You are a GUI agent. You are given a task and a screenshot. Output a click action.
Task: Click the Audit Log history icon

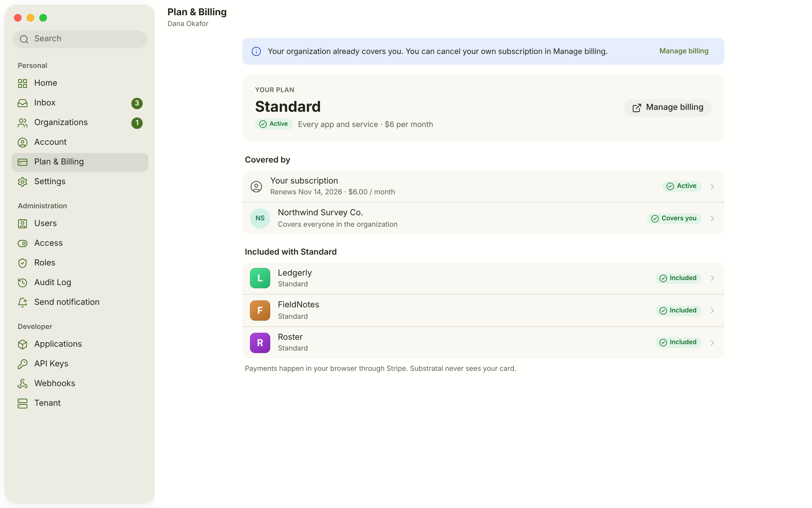coord(23,283)
